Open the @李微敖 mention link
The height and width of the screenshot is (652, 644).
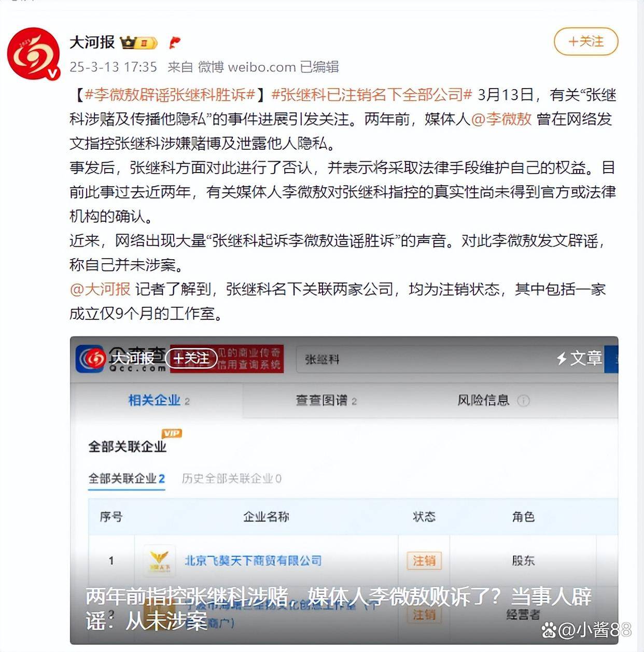coord(501,119)
